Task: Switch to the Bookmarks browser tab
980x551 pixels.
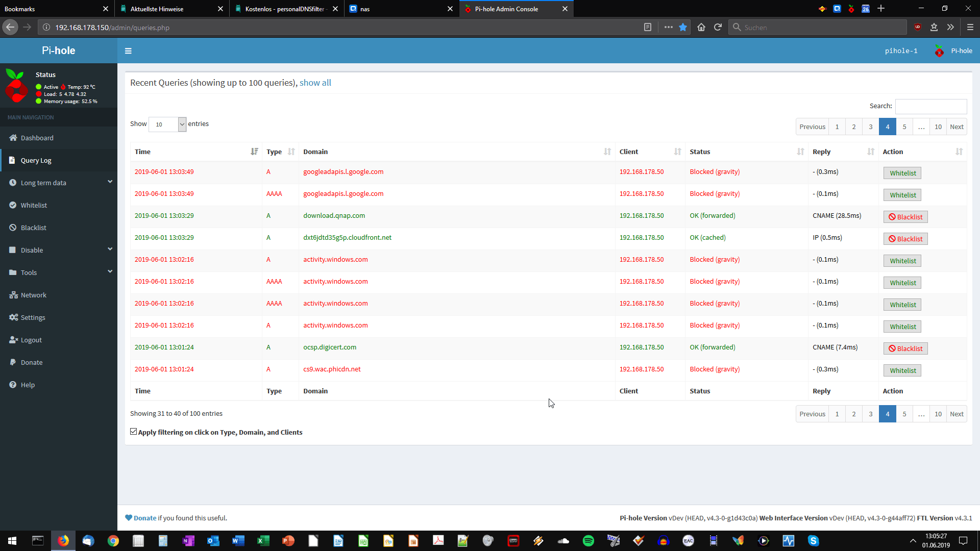Action: tap(51, 9)
